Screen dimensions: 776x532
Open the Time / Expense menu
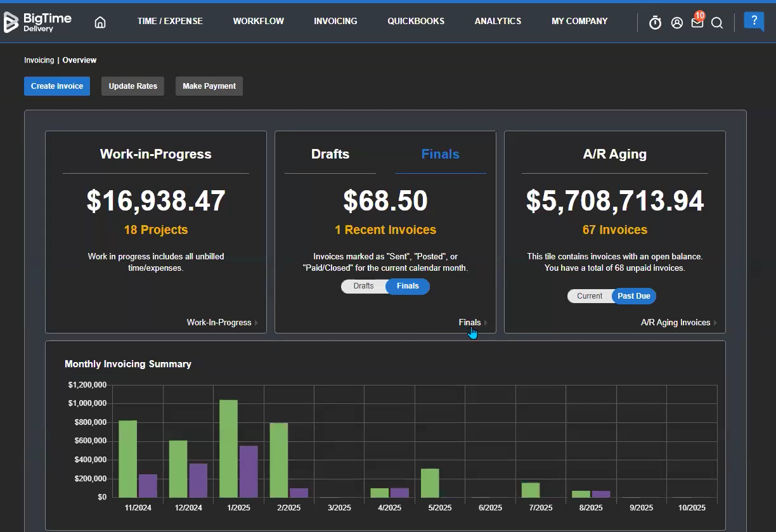(170, 21)
